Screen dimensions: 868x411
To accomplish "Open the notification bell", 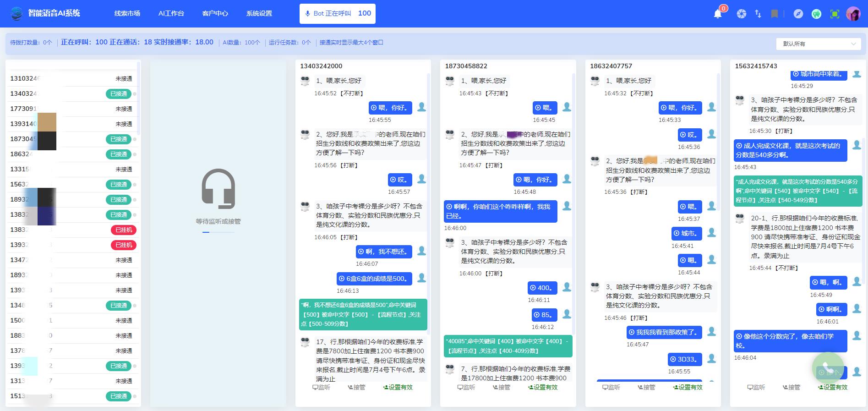I will click(718, 14).
